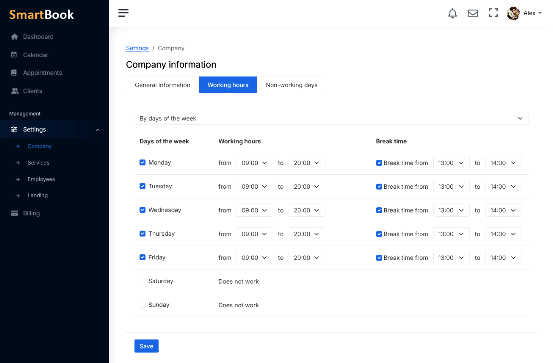Viewport: 553px width, 363px height.
Task: Click the arrow icon beside Landing
Action: 18,195
